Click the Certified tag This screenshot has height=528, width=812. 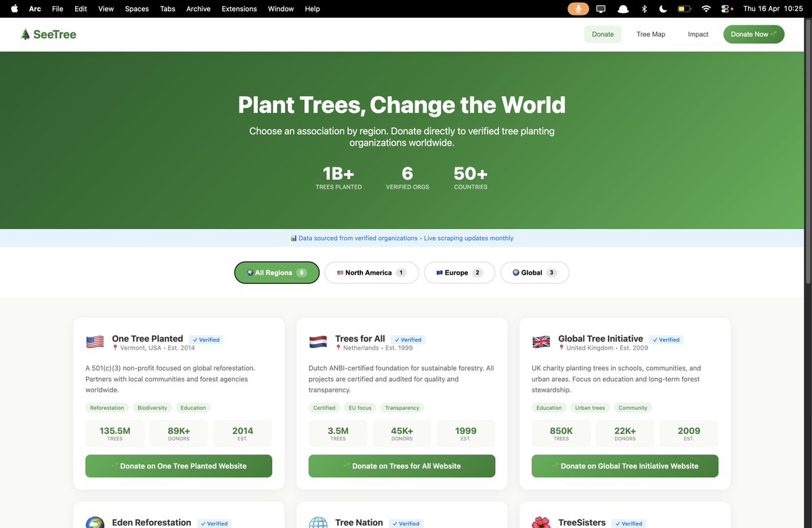pyautogui.click(x=324, y=408)
